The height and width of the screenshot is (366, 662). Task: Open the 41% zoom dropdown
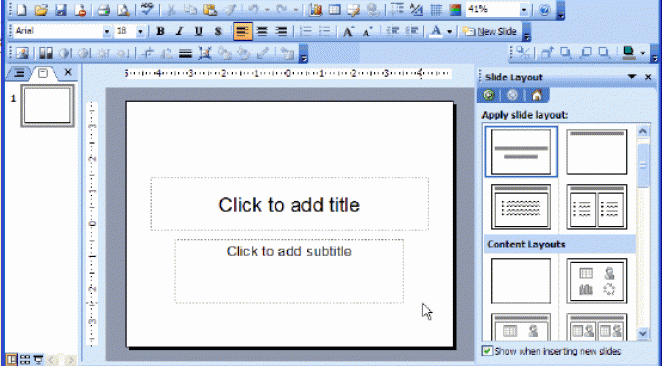524,10
